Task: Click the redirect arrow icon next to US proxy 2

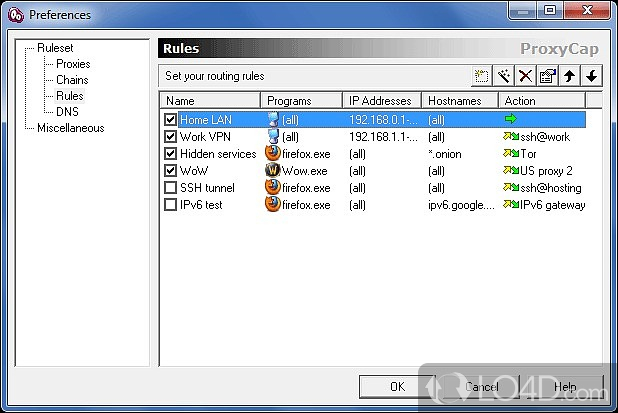Action: point(511,170)
